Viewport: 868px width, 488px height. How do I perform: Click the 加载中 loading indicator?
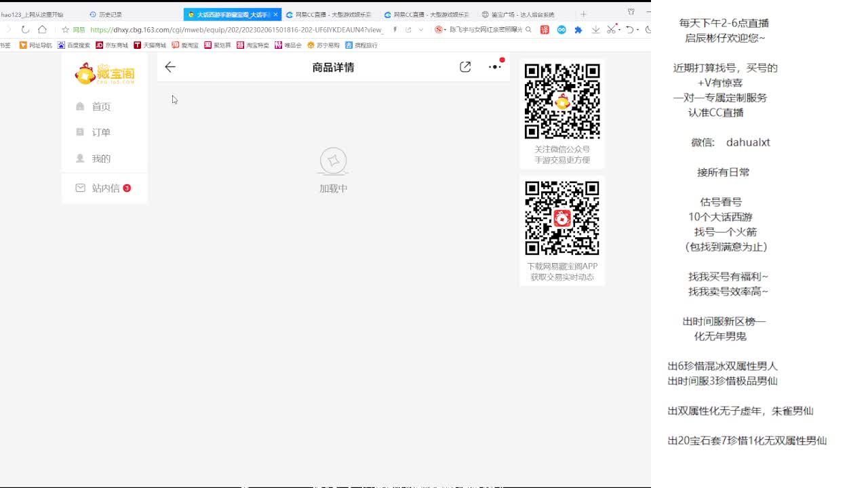333,171
